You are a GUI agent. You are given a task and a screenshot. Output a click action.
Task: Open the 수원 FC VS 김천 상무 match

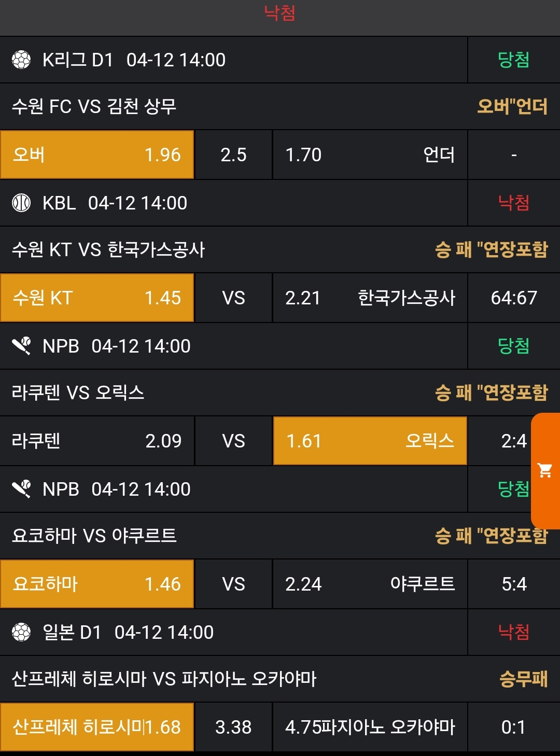(94, 106)
